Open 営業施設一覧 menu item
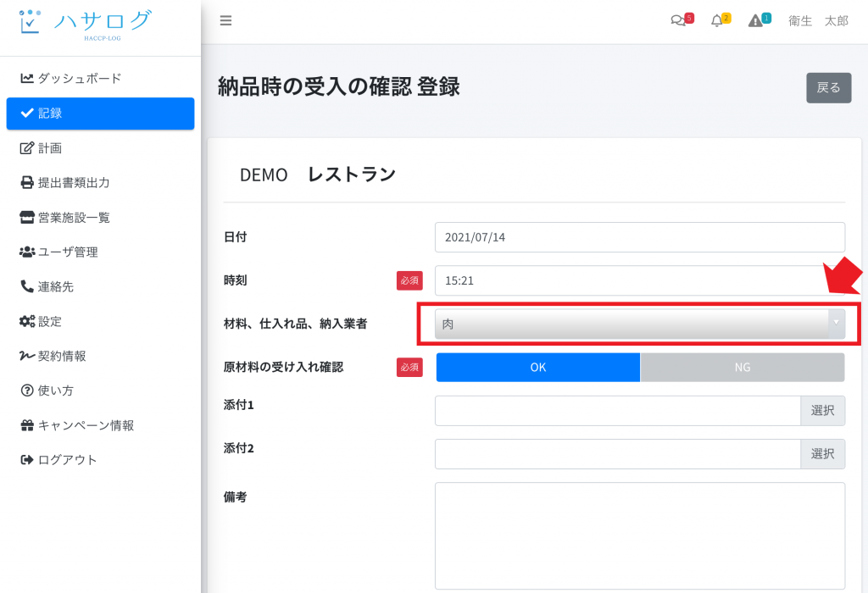868x593 pixels. coord(100,218)
